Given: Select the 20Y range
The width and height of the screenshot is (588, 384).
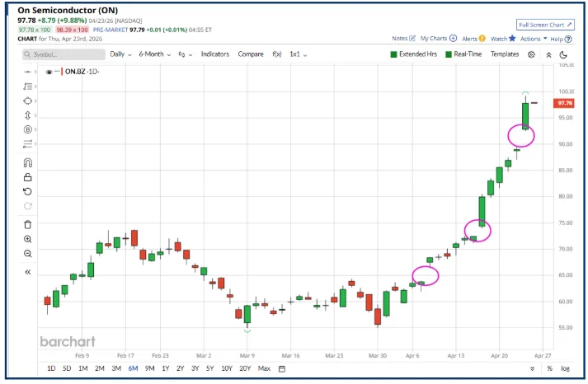Looking at the screenshot, I should tap(245, 368).
